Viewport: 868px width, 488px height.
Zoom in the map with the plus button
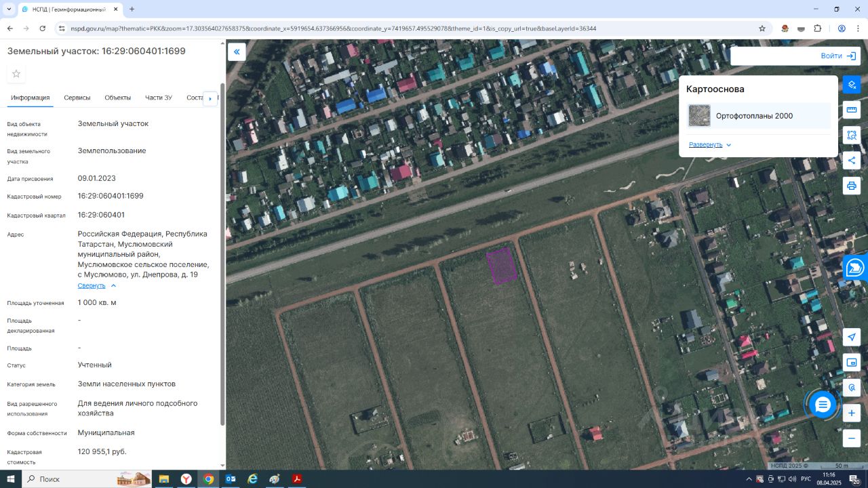(852, 413)
